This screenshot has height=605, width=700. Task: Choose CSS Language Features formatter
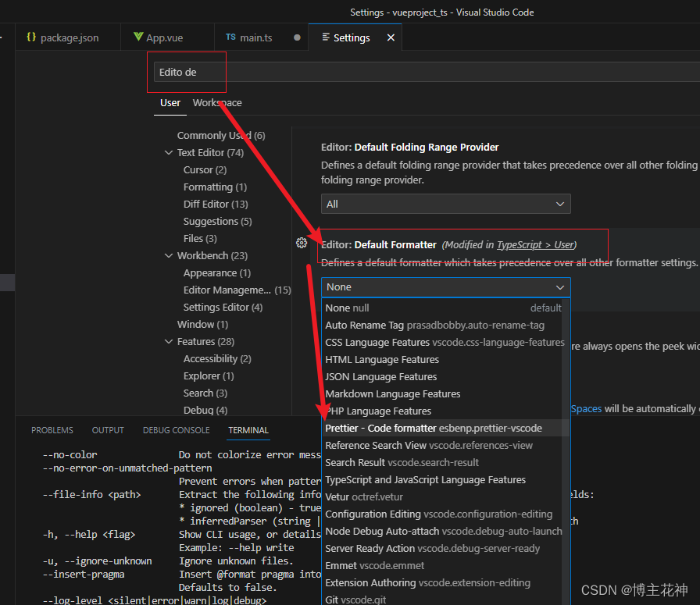tap(443, 342)
